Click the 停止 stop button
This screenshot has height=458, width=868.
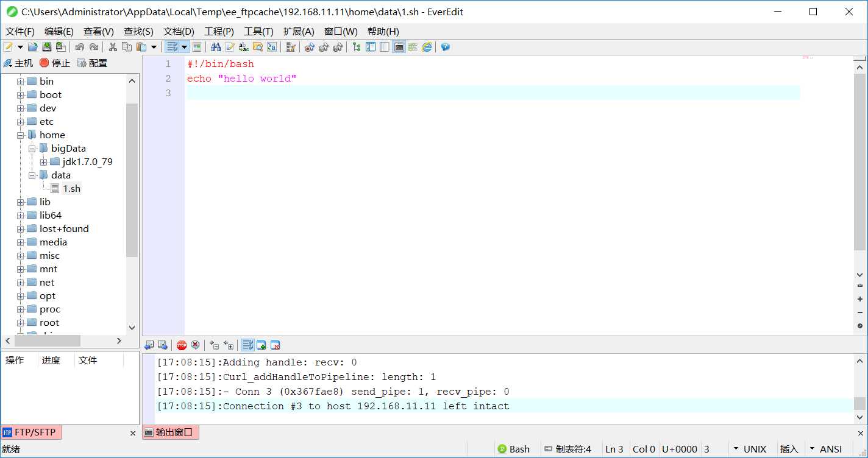coord(55,63)
